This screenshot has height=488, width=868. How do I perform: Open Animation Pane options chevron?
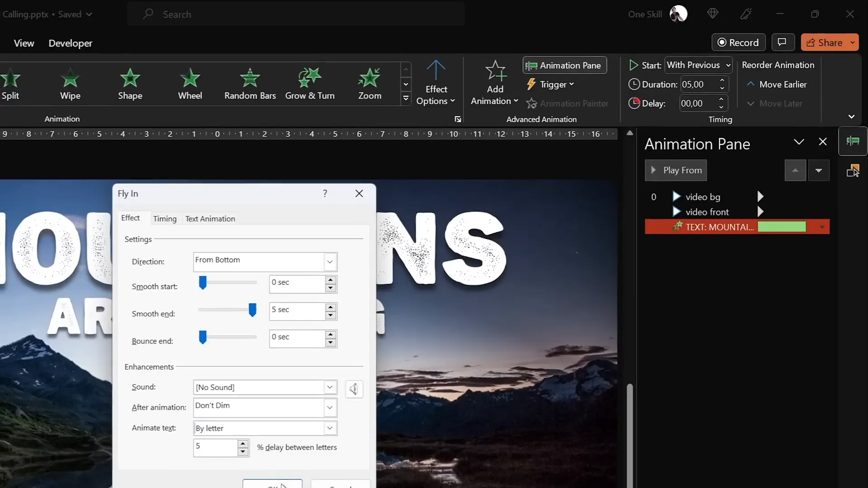799,142
